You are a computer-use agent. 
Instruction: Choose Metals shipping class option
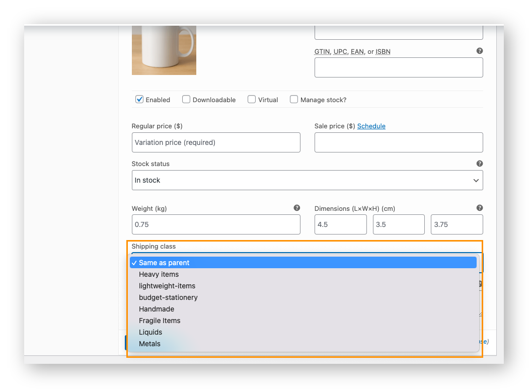click(x=303, y=344)
